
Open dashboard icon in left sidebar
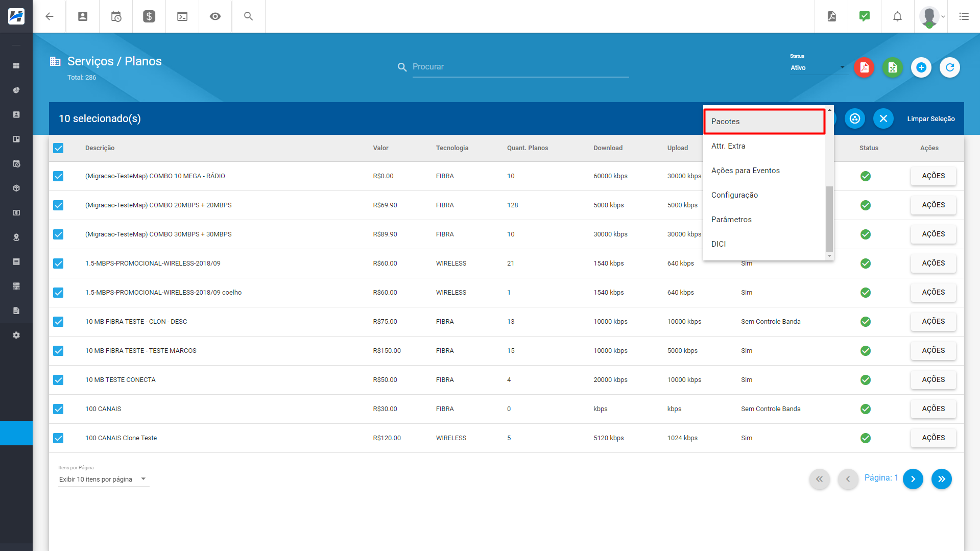16,66
